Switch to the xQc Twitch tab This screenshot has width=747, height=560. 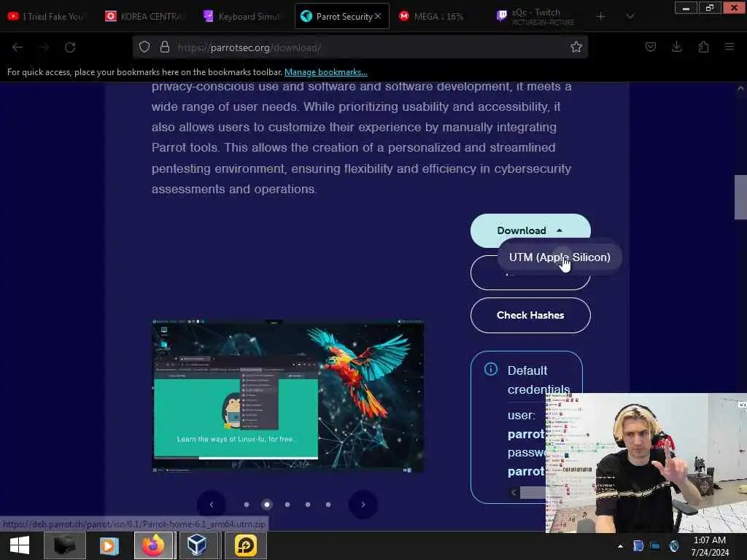pos(536,17)
